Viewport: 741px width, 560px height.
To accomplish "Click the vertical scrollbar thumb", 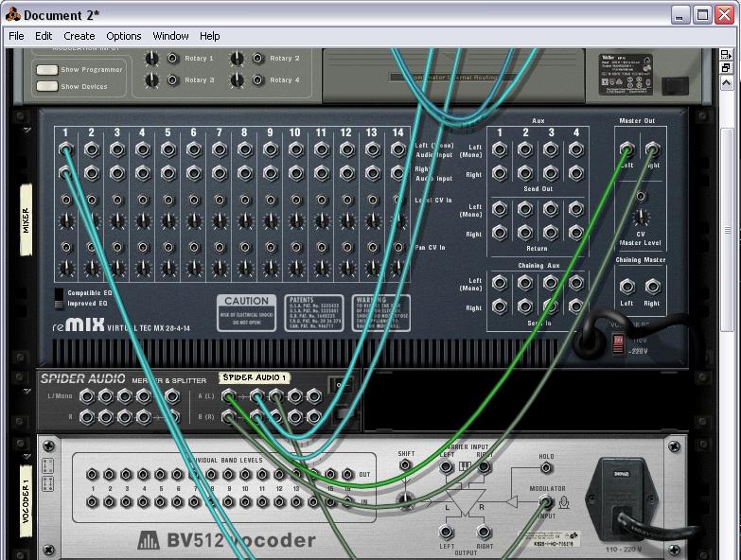I will (728, 230).
